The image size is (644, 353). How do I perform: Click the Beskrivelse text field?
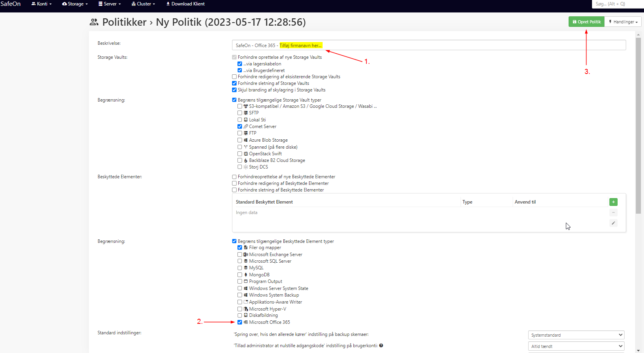click(429, 45)
